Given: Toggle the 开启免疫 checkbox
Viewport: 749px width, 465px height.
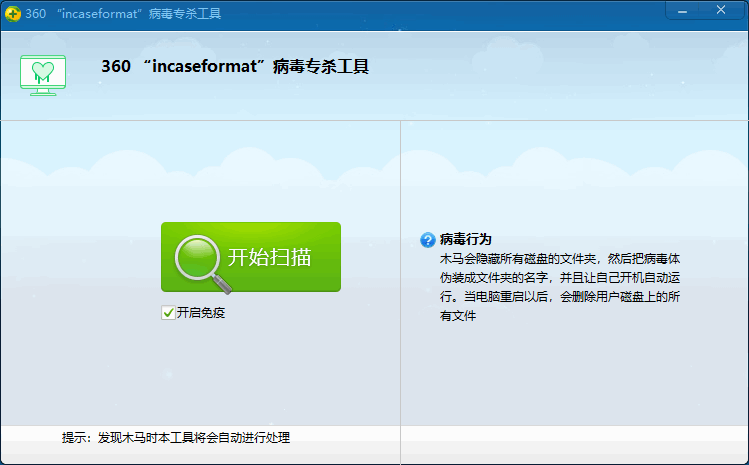Looking at the screenshot, I should (x=168, y=313).
